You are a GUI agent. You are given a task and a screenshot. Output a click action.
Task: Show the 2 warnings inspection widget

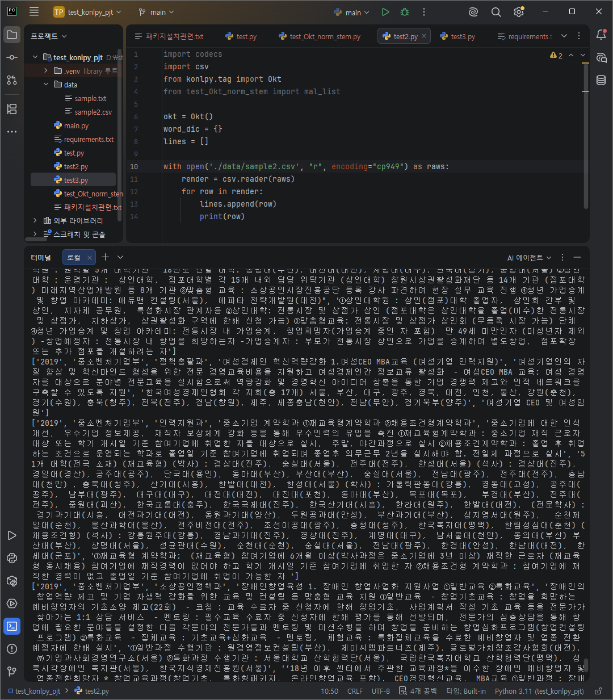(556, 55)
